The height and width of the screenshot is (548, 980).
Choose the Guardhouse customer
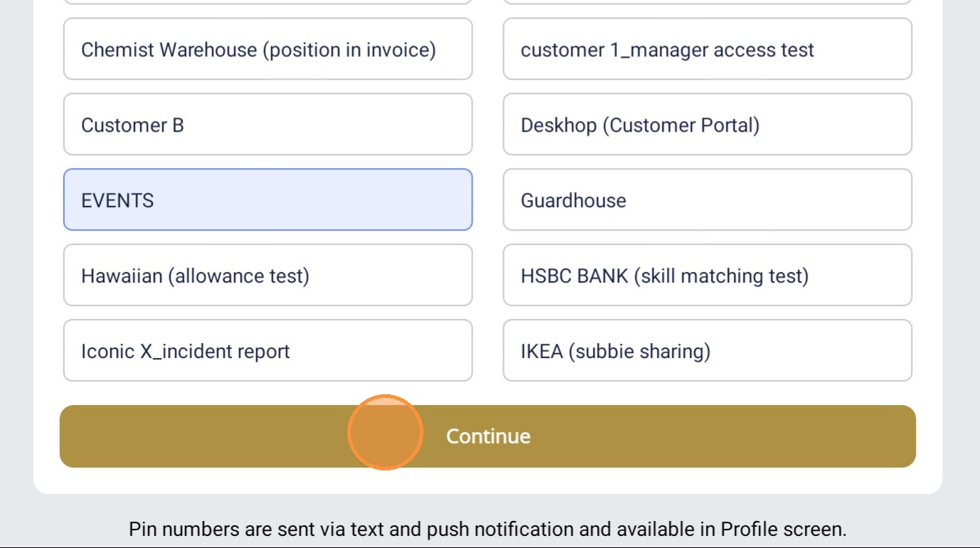pos(707,200)
